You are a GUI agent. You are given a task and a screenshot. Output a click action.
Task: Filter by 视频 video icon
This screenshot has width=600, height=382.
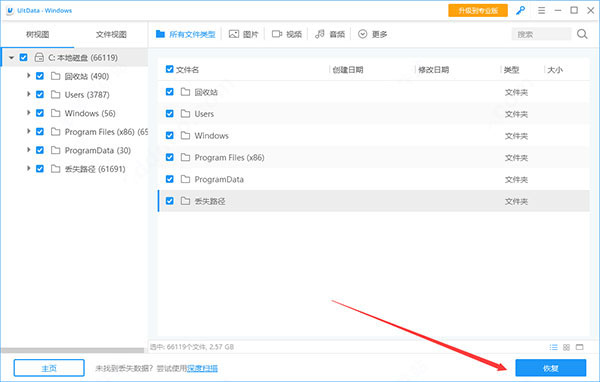point(277,34)
